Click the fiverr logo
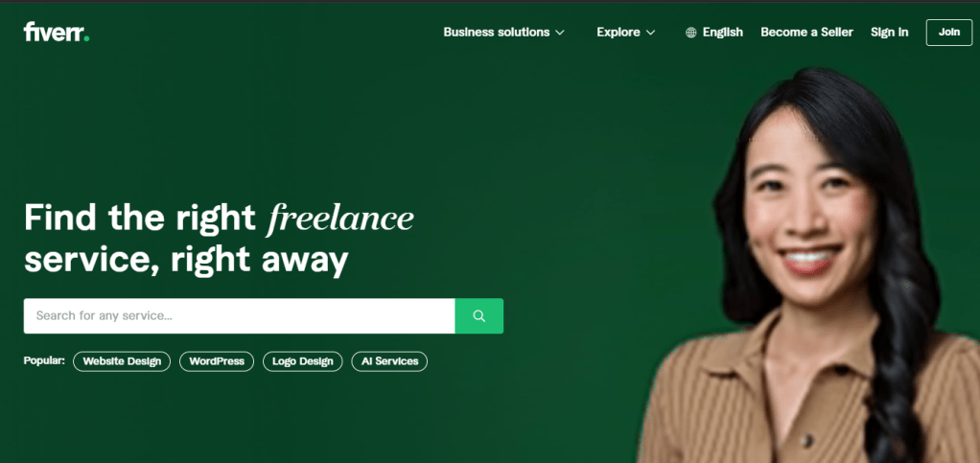This screenshot has height=463, width=980. [57, 32]
